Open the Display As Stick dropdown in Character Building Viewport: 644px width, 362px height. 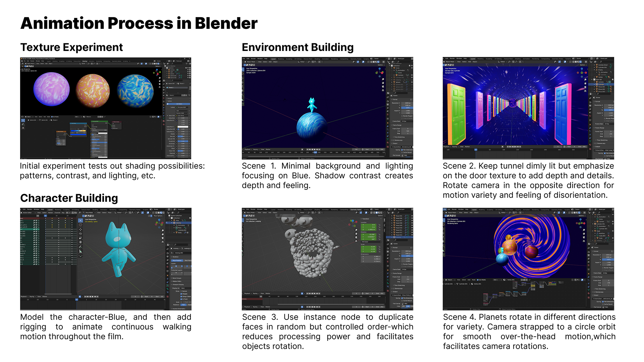[186, 288]
